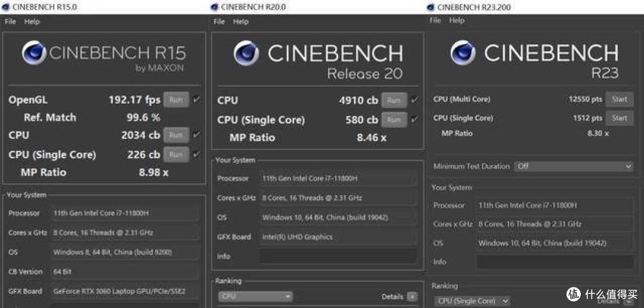
Task: Click the Cinebench Release 20 logo sphere
Action: pos(246,53)
